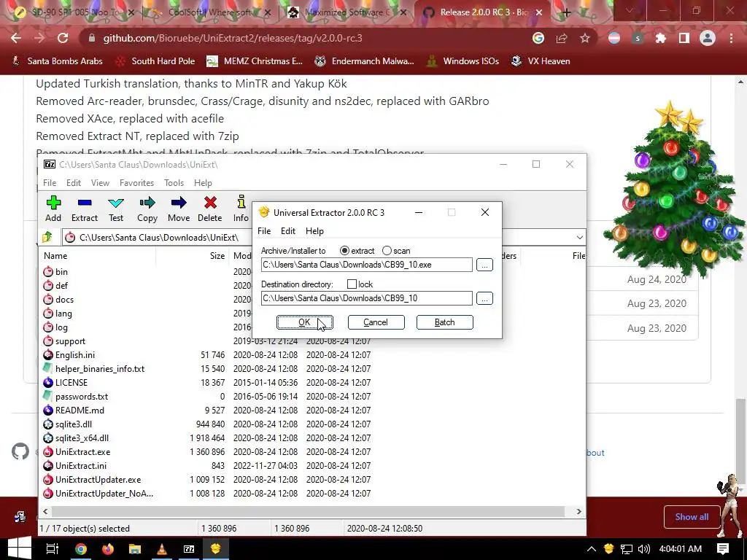Click the archive path input field

click(x=366, y=265)
